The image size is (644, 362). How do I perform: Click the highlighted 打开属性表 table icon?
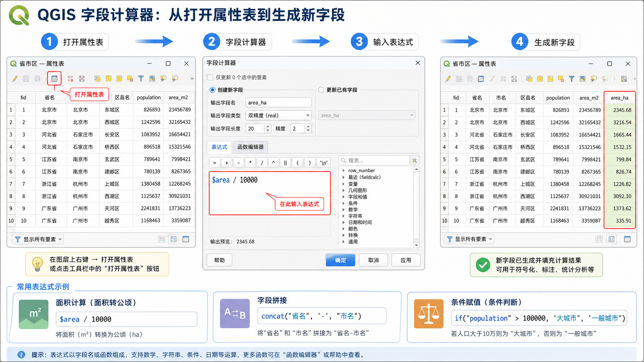click(54, 78)
